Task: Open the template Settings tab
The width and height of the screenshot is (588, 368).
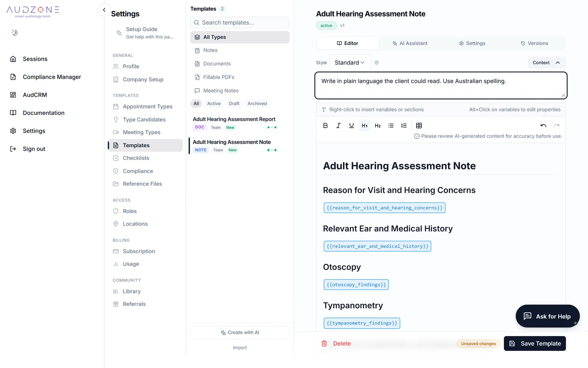Action: pos(472,43)
